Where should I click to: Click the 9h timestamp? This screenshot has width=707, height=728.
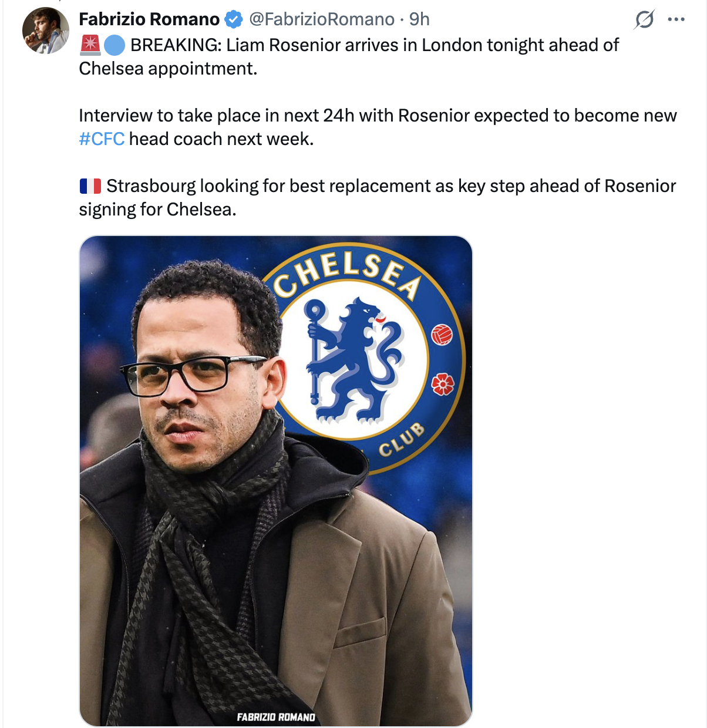click(x=419, y=19)
